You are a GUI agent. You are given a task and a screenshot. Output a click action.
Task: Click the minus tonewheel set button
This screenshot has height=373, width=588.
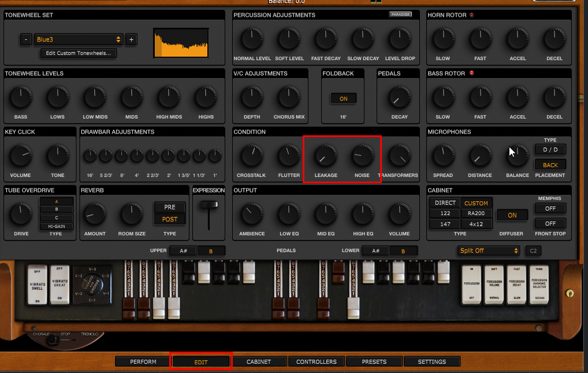[x=25, y=39]
